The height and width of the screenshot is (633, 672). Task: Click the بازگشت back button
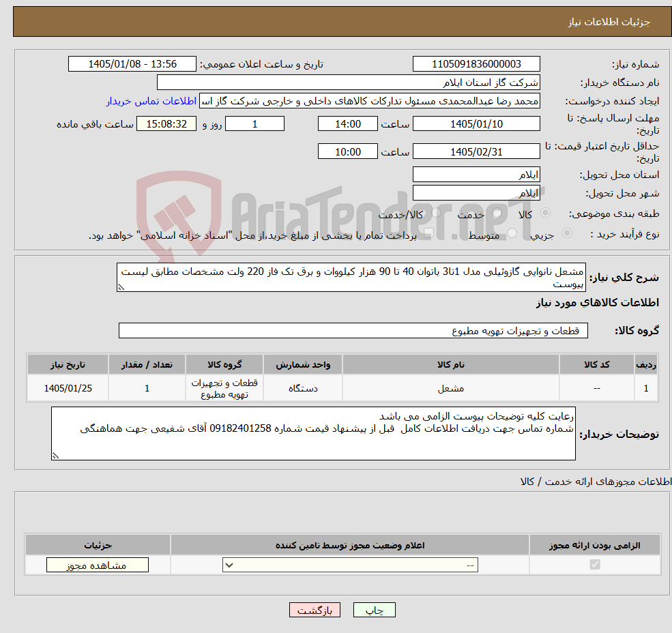[315, 610]
